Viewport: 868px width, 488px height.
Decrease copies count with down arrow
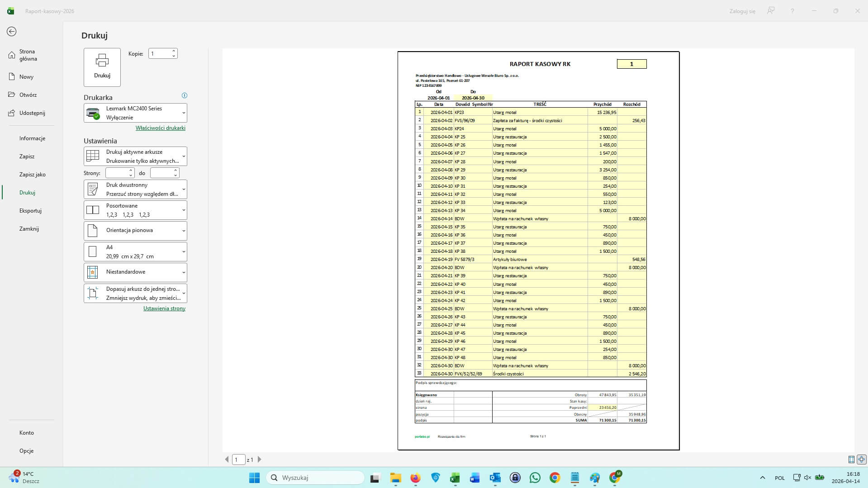click(x=174, y=56)
